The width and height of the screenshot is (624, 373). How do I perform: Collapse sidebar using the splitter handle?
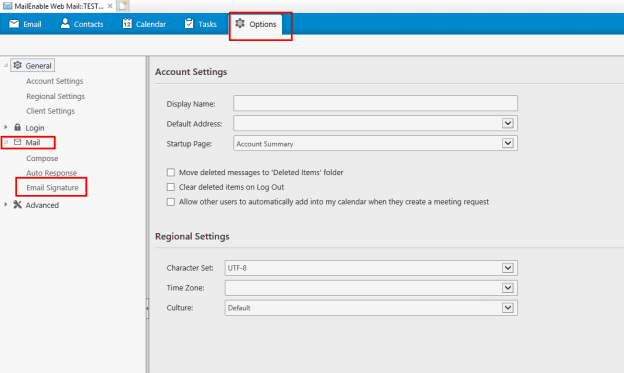(x=147, y=308)
